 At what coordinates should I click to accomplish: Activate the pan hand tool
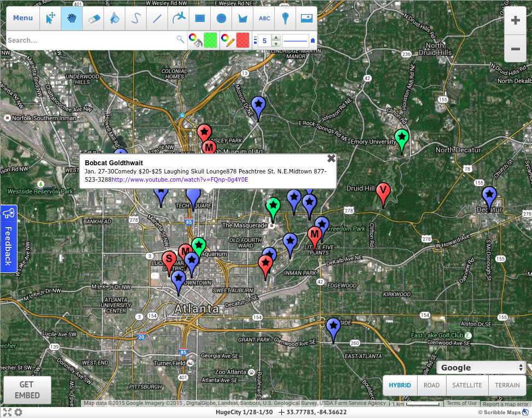tap(72, 18)
